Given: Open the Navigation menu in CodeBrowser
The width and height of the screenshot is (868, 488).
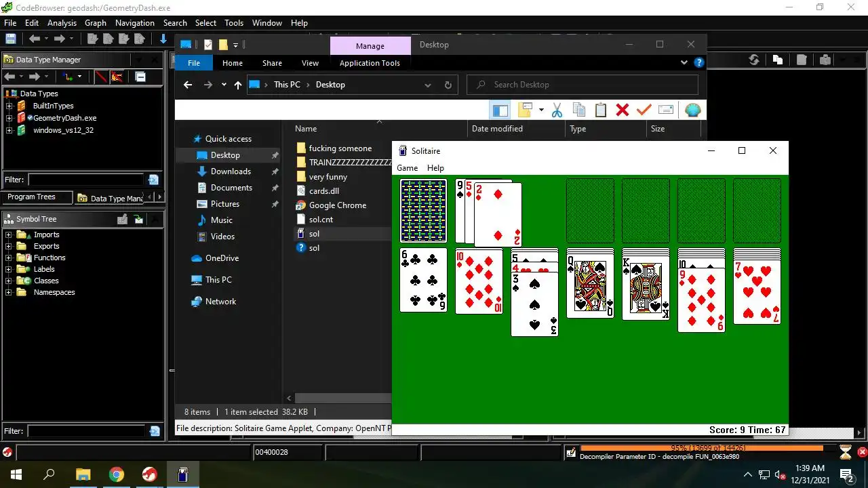Looking at the screenshot, I should 135,22.
